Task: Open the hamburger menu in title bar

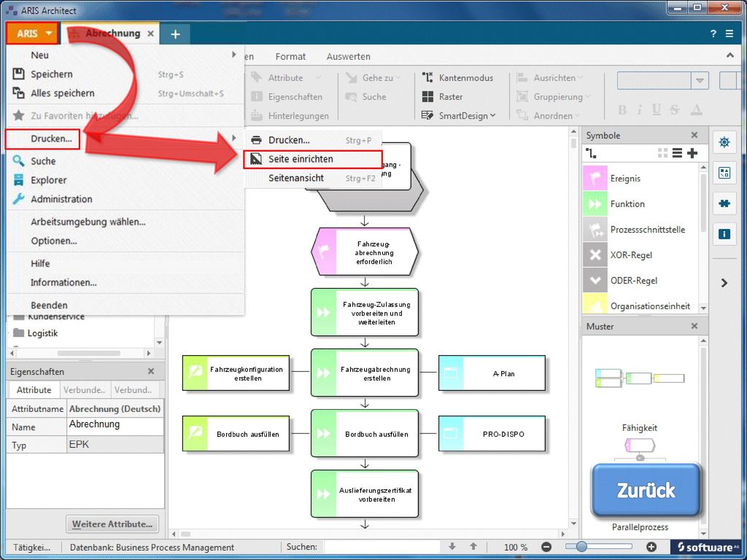Action: [729, 34]
